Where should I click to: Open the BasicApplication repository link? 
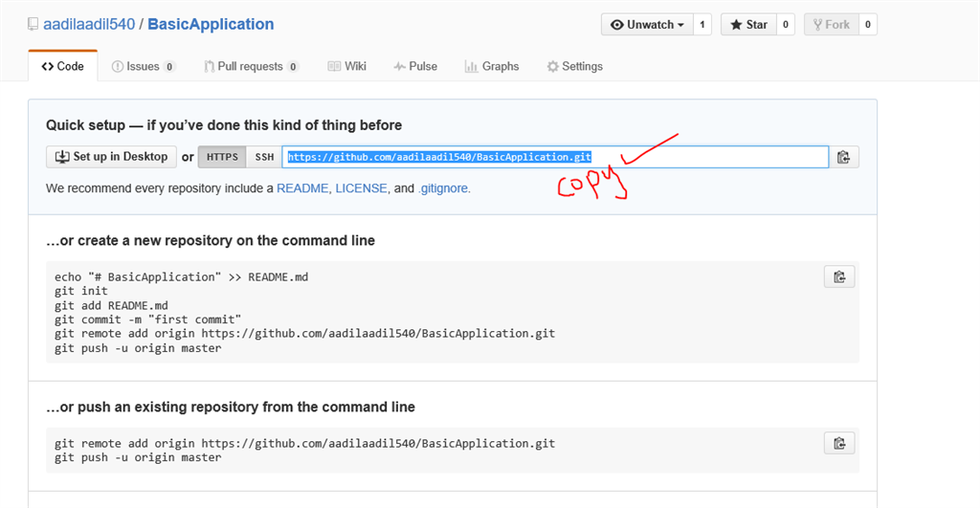[x=211, y=24]
